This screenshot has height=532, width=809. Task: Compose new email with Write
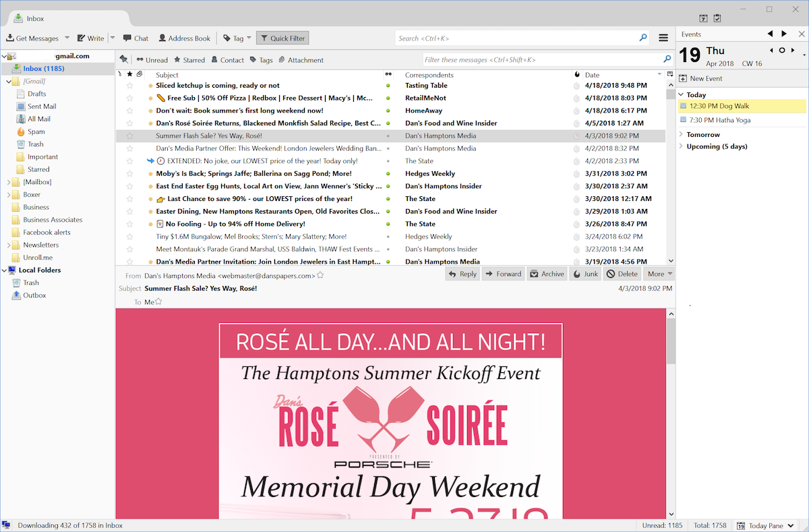point(91,38)
